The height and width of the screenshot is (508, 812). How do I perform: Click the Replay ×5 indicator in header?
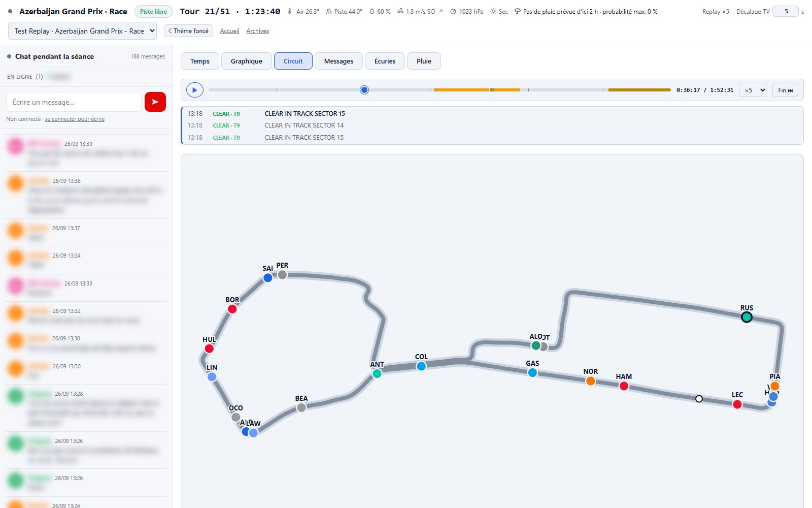pyautogui.click(x=716, y=11)
